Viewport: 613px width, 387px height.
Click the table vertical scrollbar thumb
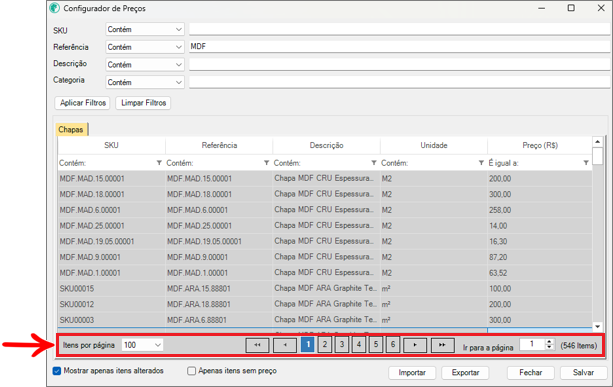(597, 156)
